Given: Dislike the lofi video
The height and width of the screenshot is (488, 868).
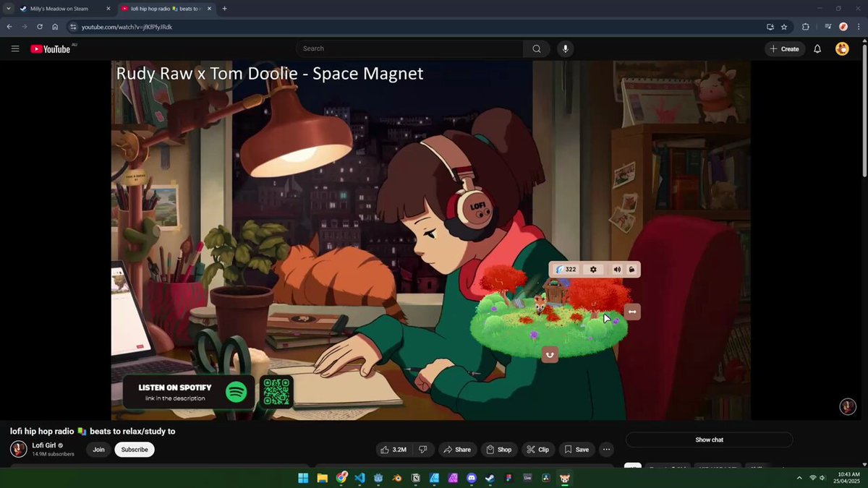Looking at the screenshot, I should tap(423, 450).
